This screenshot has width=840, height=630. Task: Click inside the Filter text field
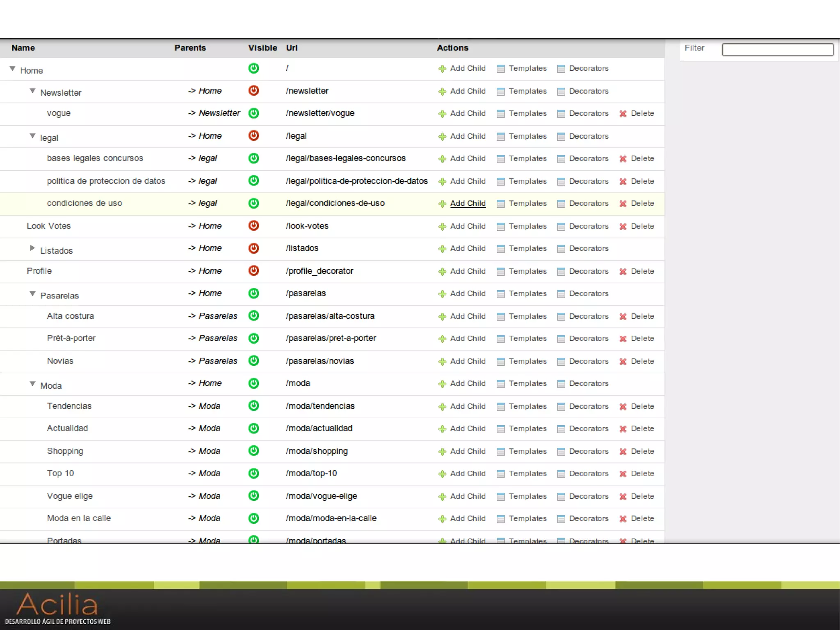[777, 50]
